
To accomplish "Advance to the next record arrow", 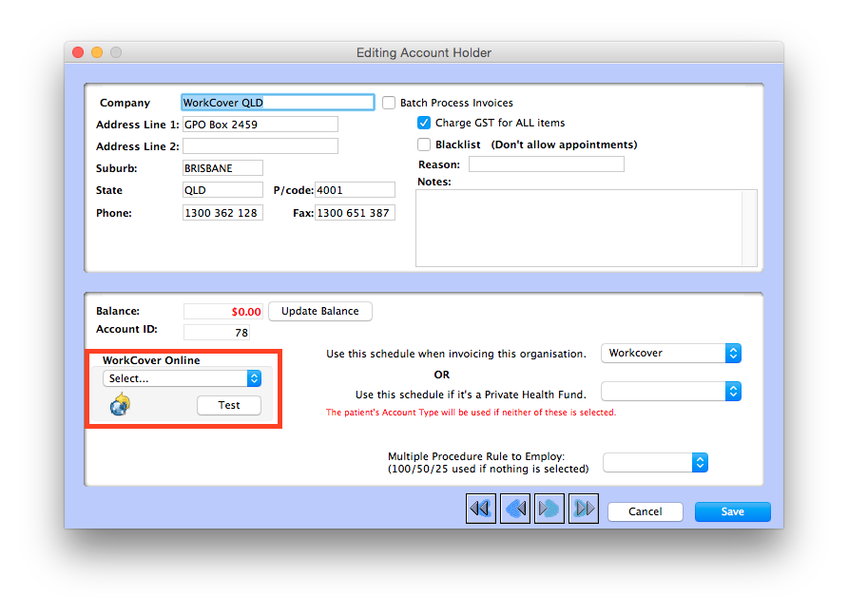I will [x=549, y=508].
